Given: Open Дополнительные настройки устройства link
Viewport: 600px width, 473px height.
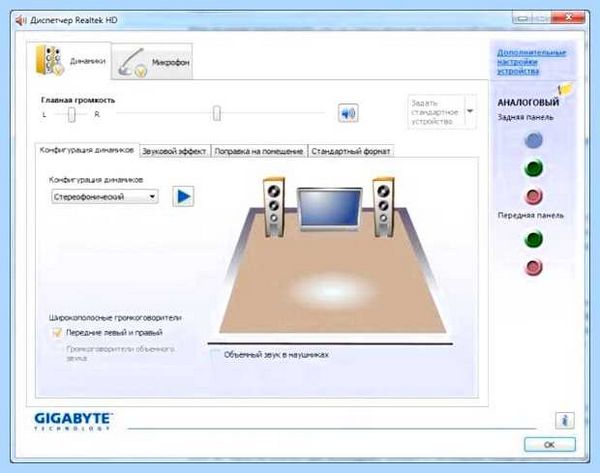Looking at the screenshot, I should (x=531, y=62).
